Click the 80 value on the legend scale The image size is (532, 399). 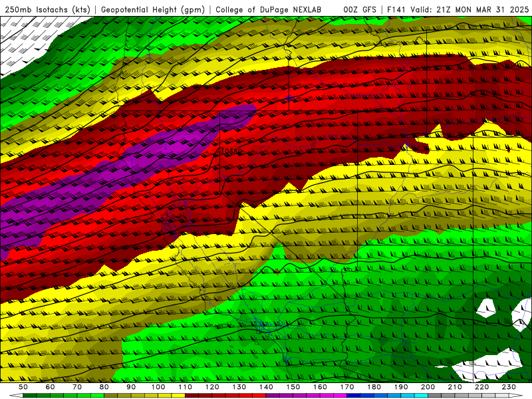tap(104, 387)
